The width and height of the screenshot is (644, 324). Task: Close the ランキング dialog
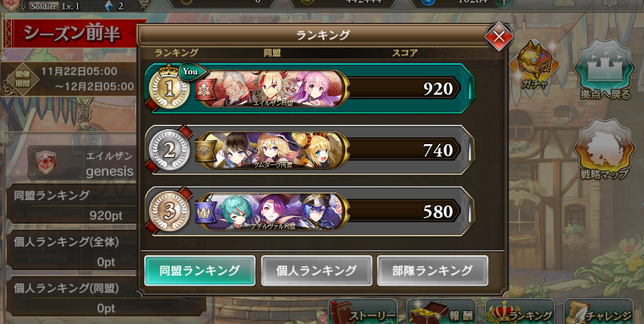pos(498,37)
